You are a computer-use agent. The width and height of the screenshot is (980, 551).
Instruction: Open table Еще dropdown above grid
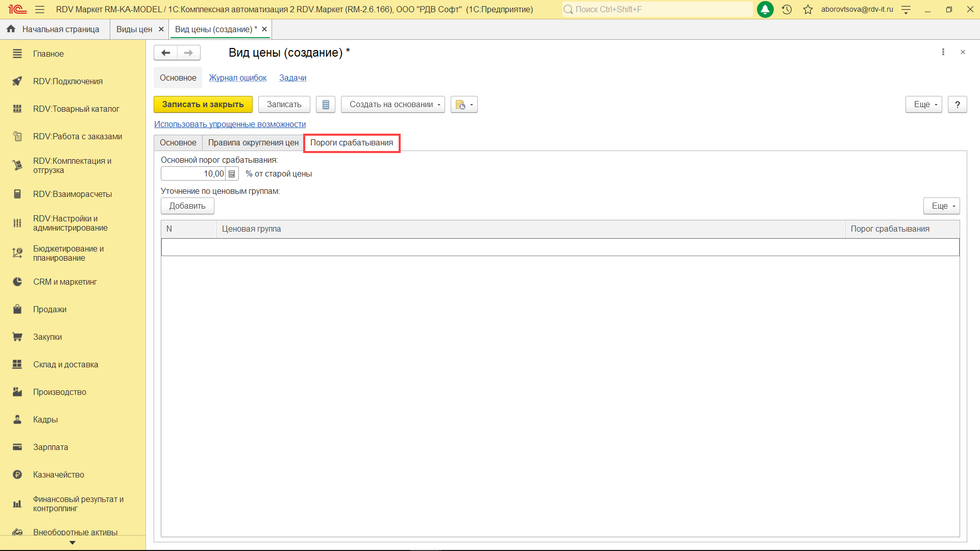[x=941, y=206]
